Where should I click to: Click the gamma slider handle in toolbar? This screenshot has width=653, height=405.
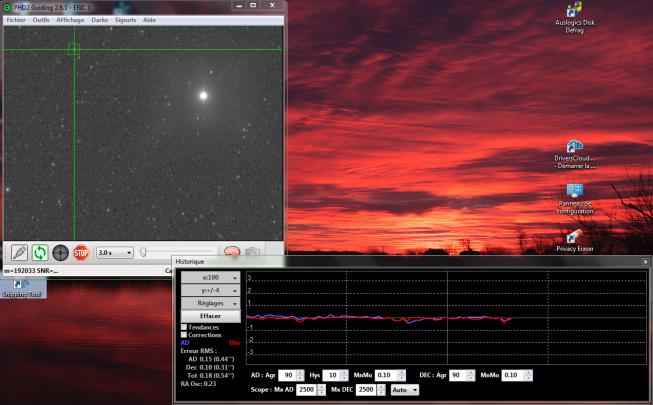tap(143, 252)
